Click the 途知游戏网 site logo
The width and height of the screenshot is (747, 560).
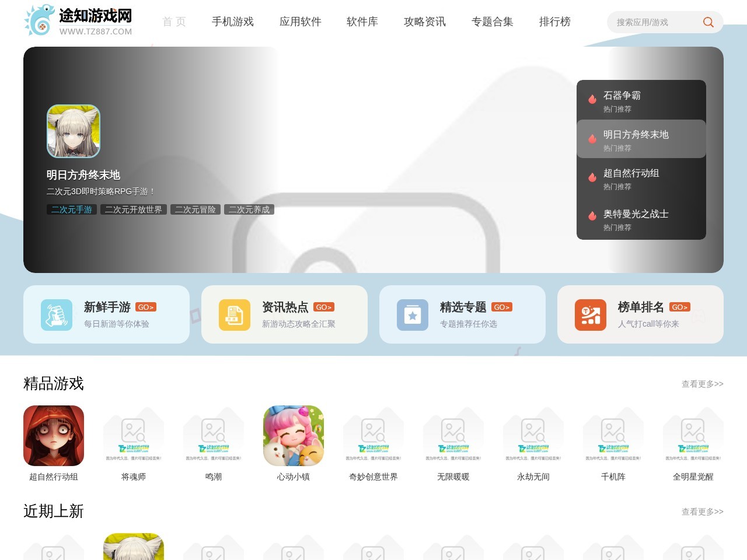point(78,20)
